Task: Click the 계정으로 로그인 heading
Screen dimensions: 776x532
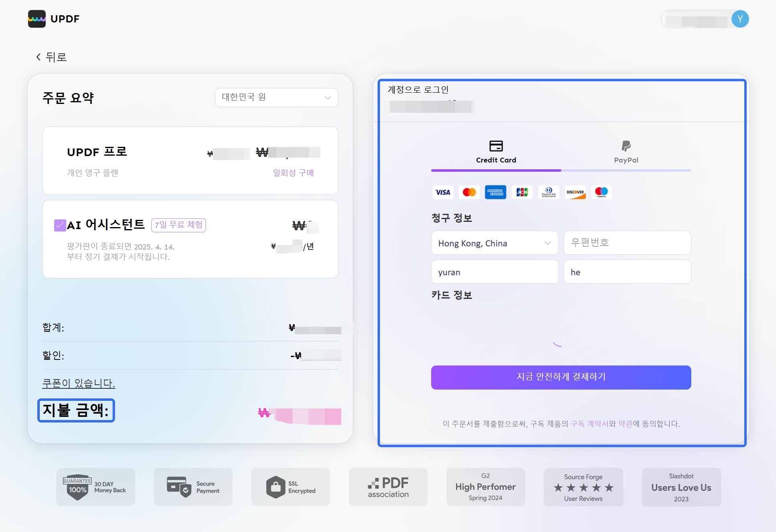Action: coord(418,89)
